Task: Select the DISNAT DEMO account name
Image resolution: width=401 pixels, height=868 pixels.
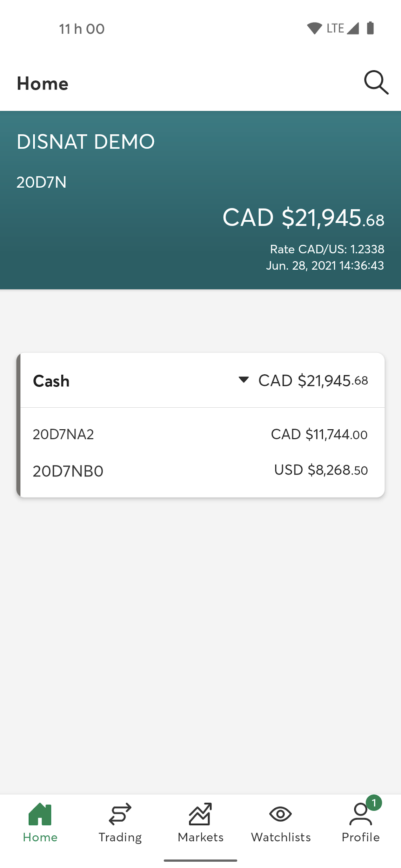Action: [86, 142]
